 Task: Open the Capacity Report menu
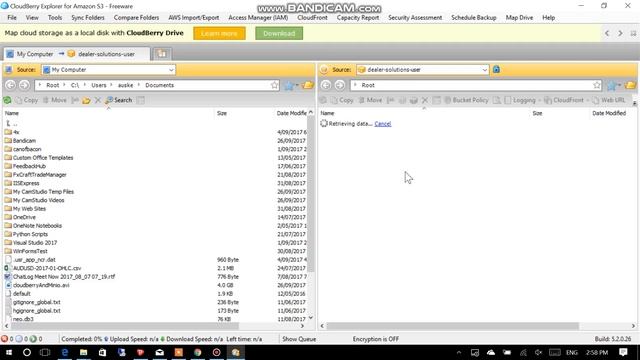point(358,18)
